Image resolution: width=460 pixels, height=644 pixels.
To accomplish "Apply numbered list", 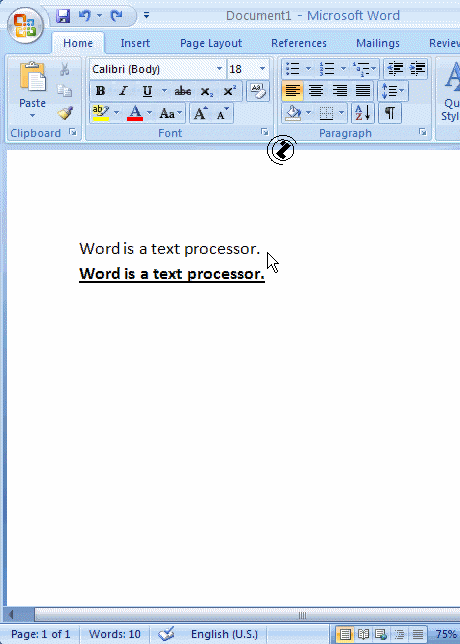I will tap(327, 69).
